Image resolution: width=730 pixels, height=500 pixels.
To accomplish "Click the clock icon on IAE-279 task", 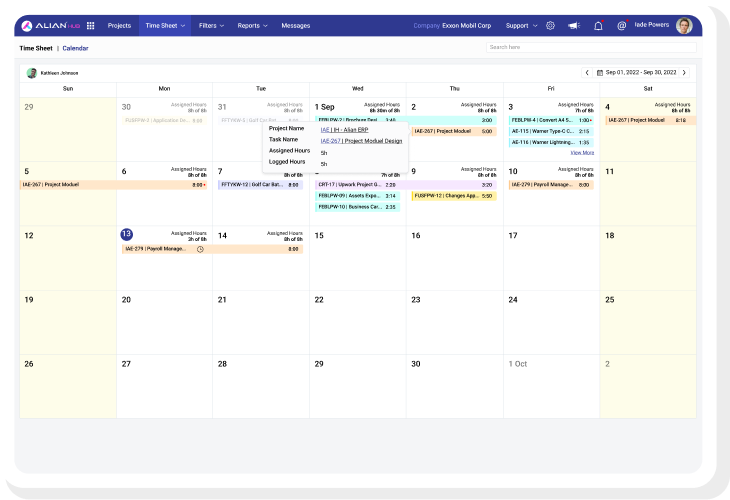I will click(x=200, y=250).
